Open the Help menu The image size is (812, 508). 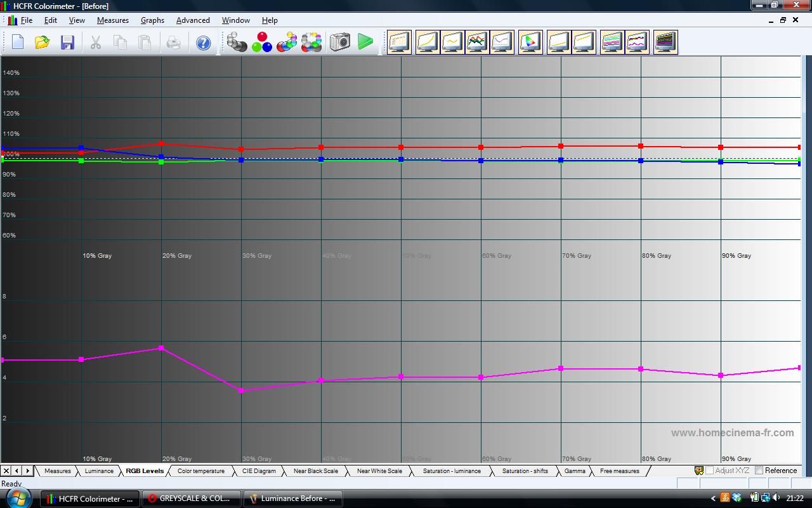[x=270, y=20]
